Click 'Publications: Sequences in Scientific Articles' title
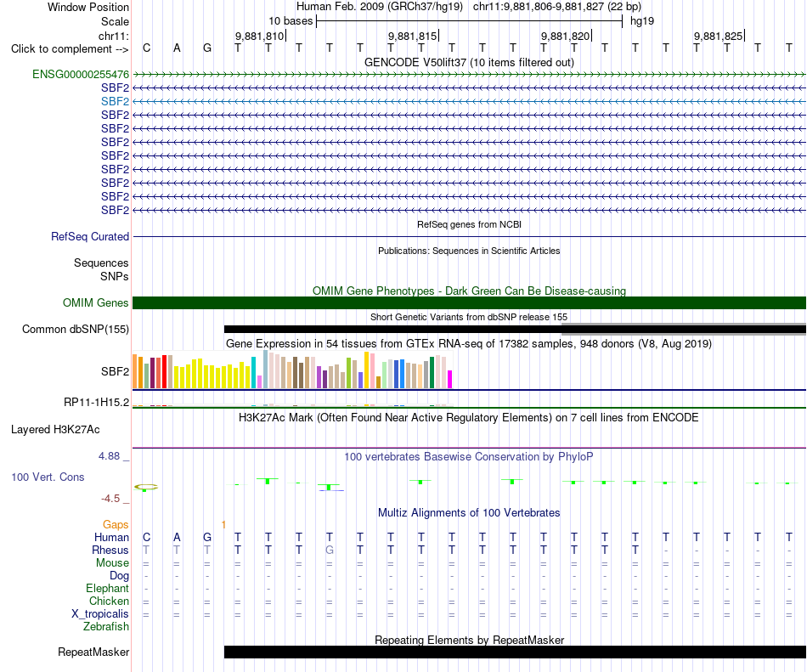The image size is (807, 672). (469, 251)
